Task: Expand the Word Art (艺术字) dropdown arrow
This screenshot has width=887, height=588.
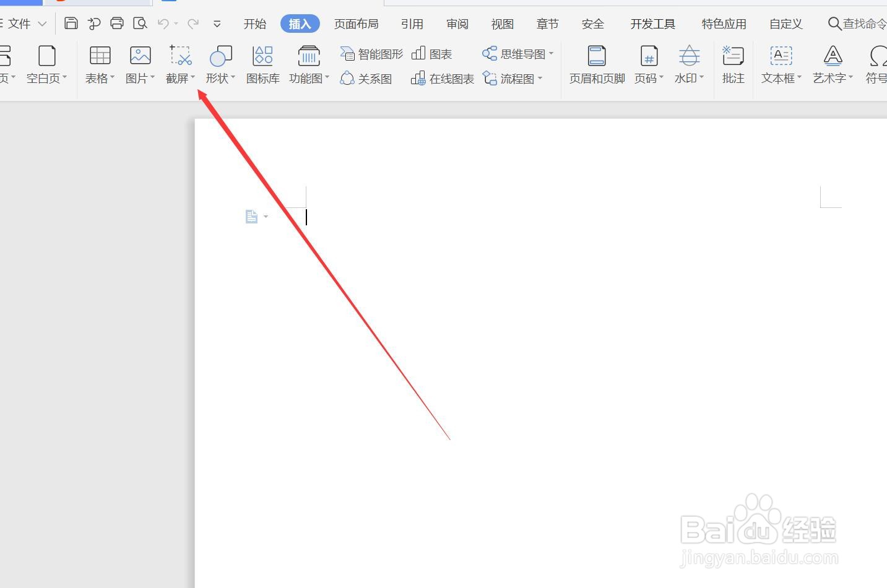Action: pos(850,78)
